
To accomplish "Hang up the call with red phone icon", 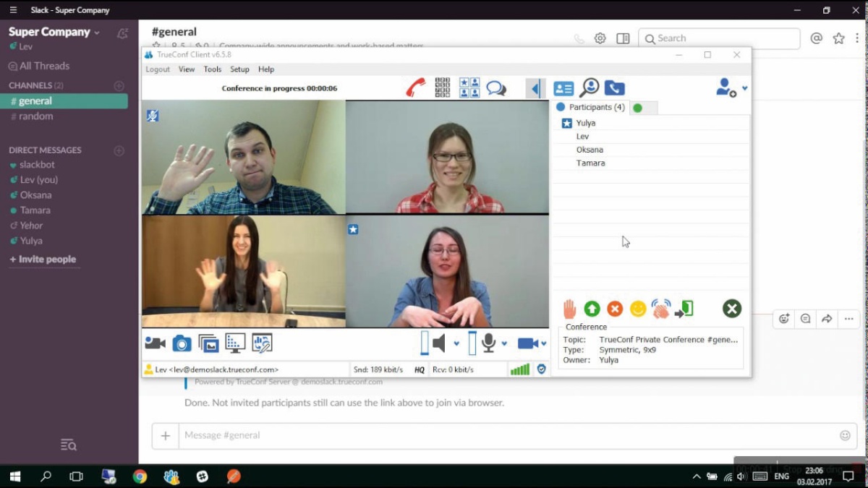I will [x=416, y=88].
